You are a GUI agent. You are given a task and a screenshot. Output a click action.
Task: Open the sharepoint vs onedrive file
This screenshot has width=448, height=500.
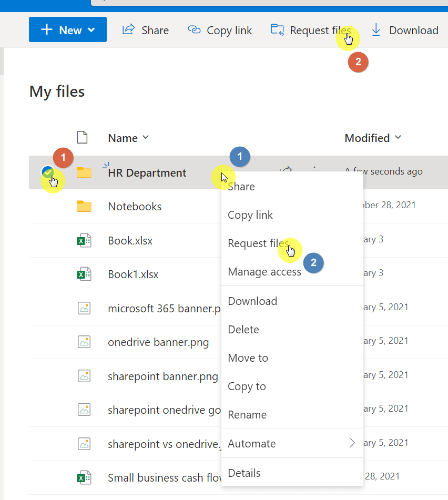(164, 444)
